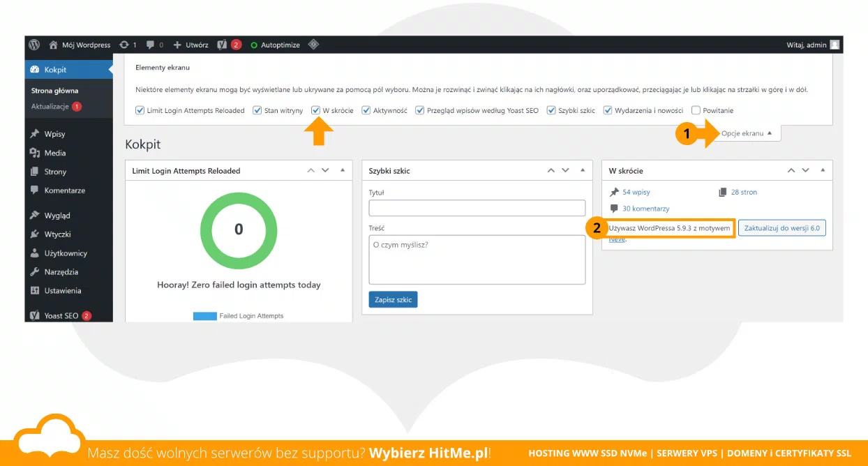Click the Zapisz szkic button
This screenshot has width=868, height=466.
[x=393, y=300]
